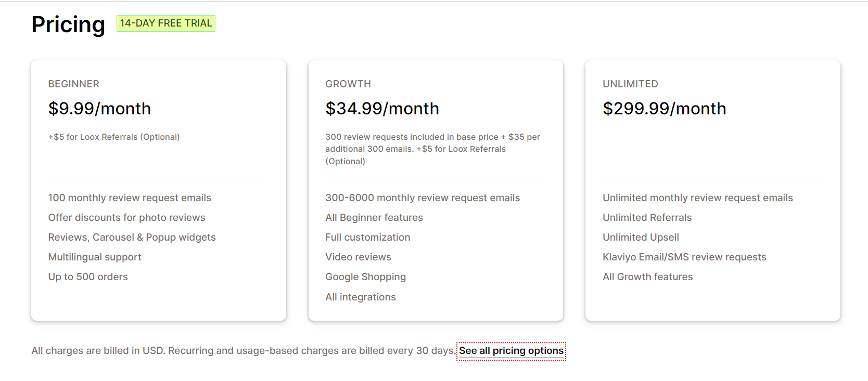This screenshot has height=381, width=868.
Task: Select the $9.99/month price
Action: (x=99, y=109)
